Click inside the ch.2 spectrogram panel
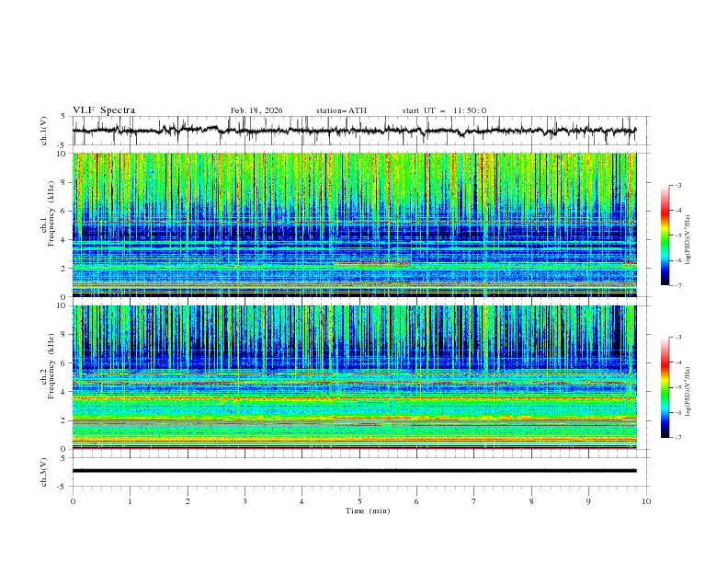728x563 pixels. point(354,377)
